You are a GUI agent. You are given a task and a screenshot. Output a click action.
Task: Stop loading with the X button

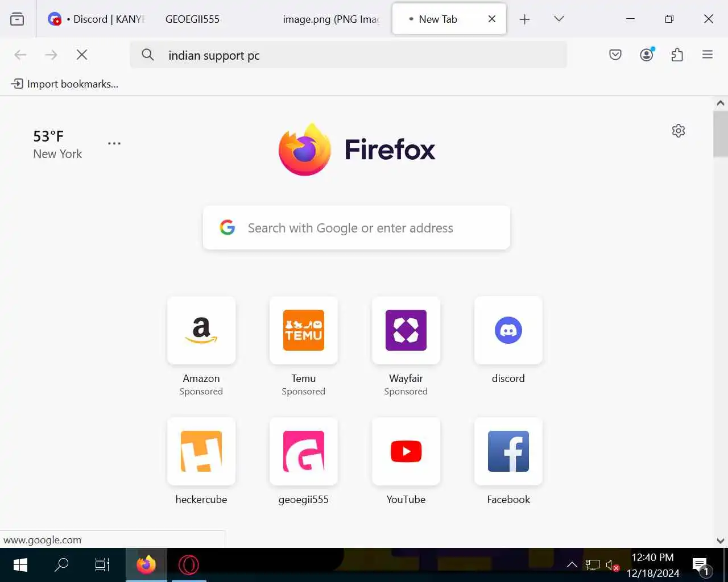(82, 55)
